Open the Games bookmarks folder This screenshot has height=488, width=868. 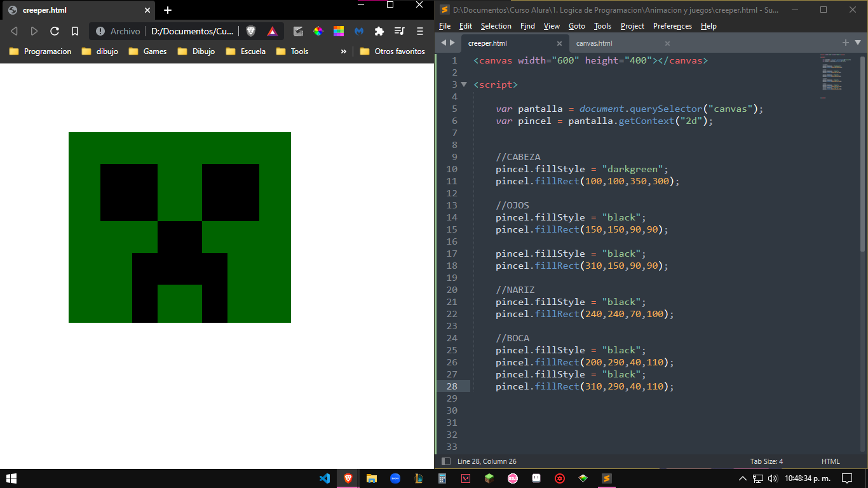pos(147,51)
